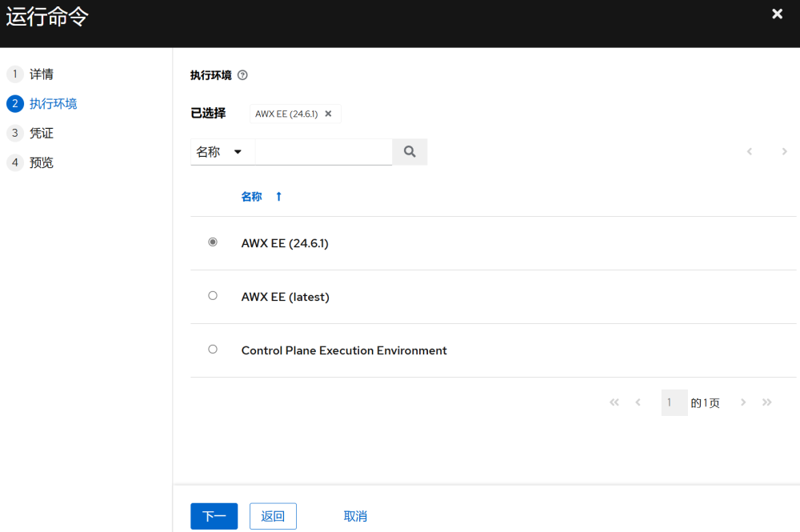The width and height of the screenshot is (800, 532).
Task: Click the 返回 button
Action: coord(273,516)
